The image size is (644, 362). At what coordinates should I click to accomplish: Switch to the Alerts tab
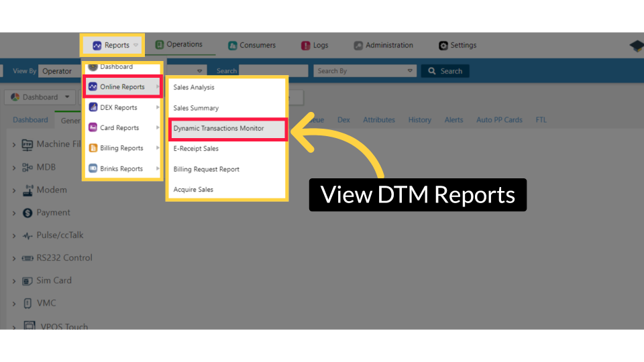point(453,120)
